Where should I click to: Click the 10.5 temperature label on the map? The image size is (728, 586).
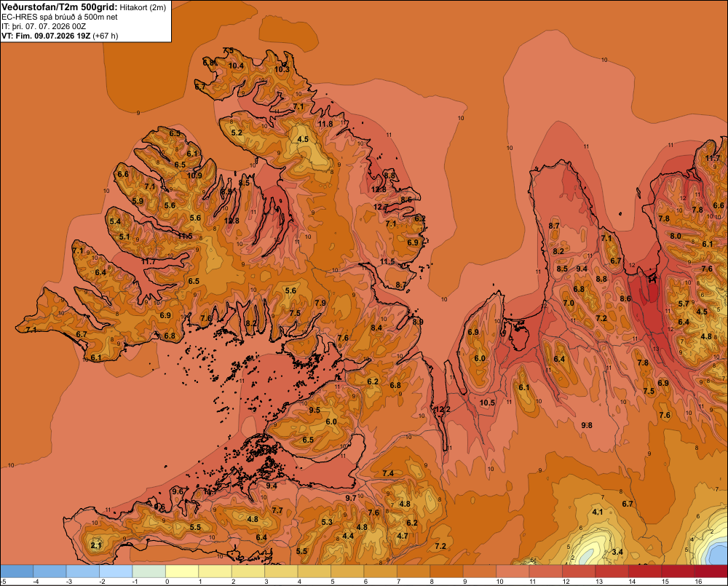(x=488, y=403)
